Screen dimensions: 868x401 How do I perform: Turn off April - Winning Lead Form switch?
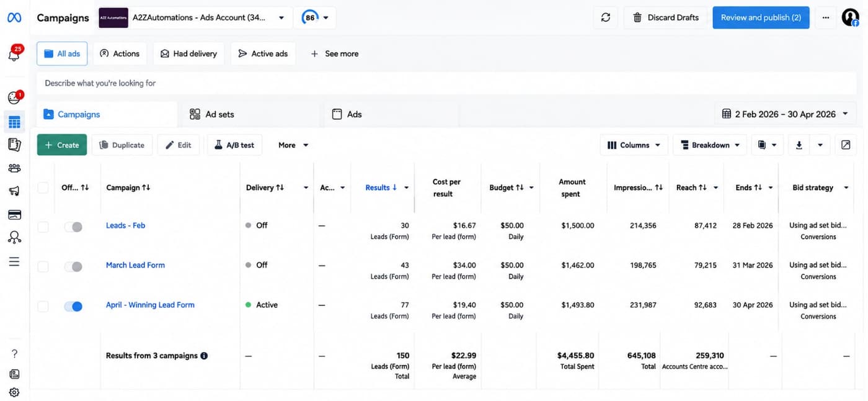(73, 307)
